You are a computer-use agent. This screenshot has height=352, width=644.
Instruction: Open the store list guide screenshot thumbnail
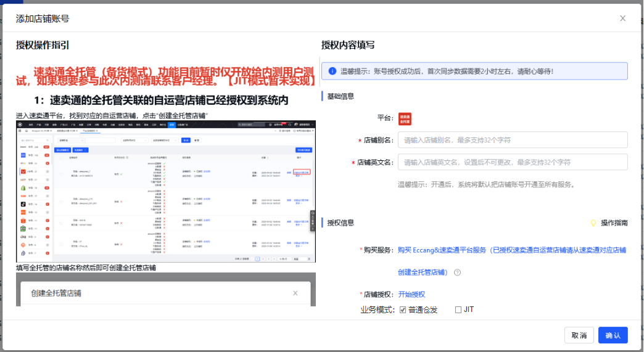(166, 191)
